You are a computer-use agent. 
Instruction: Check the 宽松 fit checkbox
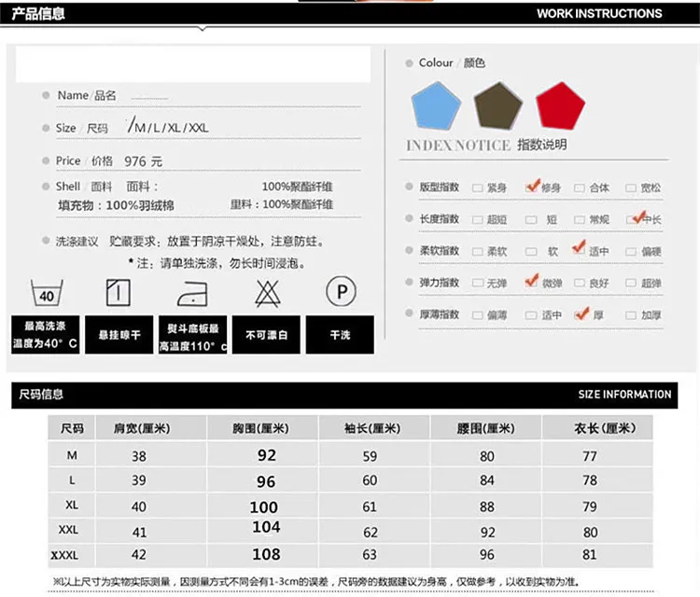(x=631, y=187)
